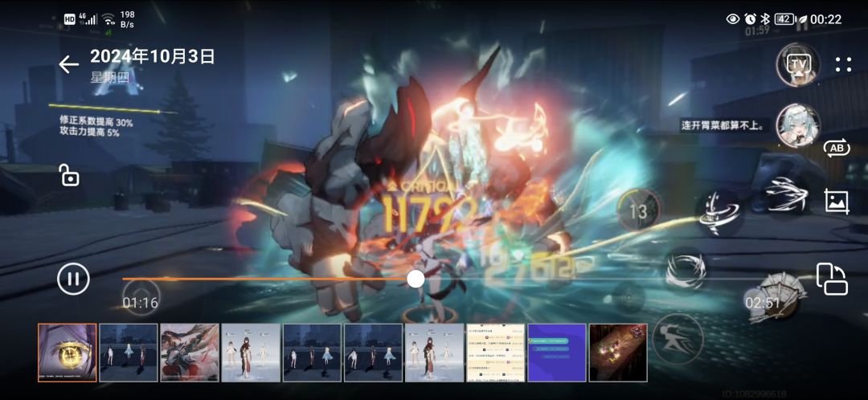Tap the Bluetooth status icon
The height and width of the screenshot is (400, 868).
[x=765, y=18]
